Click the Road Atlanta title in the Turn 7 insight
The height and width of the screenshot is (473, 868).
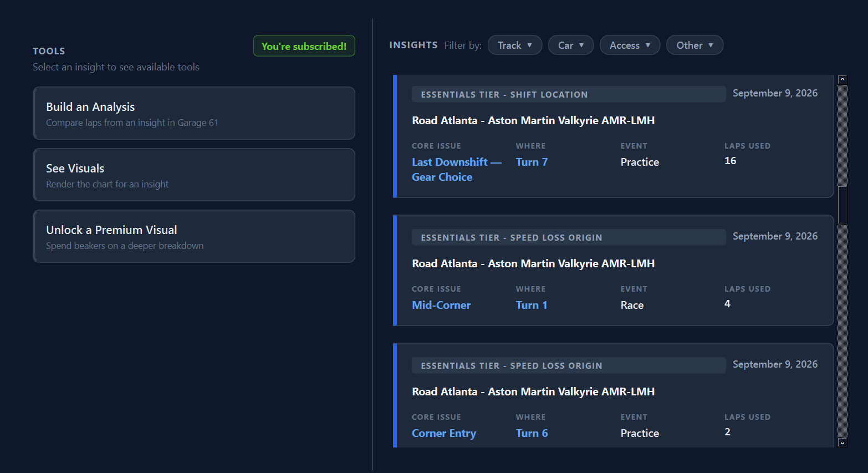pos(533,120)
